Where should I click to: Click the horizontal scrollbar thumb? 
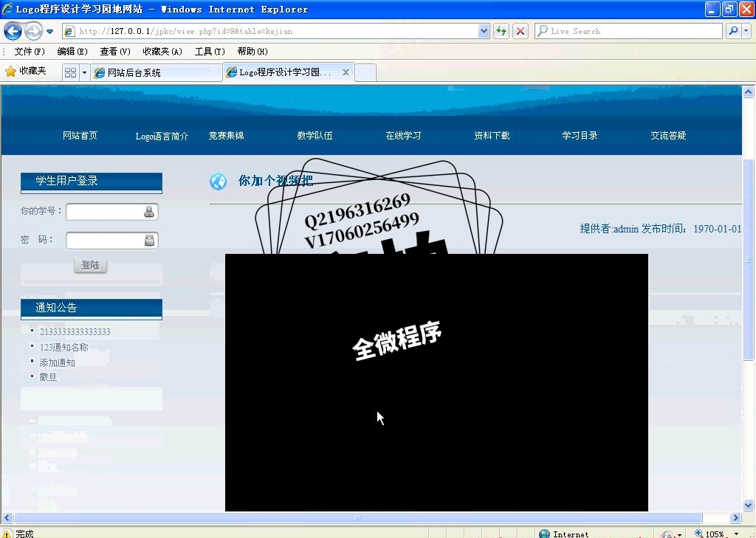358,517
